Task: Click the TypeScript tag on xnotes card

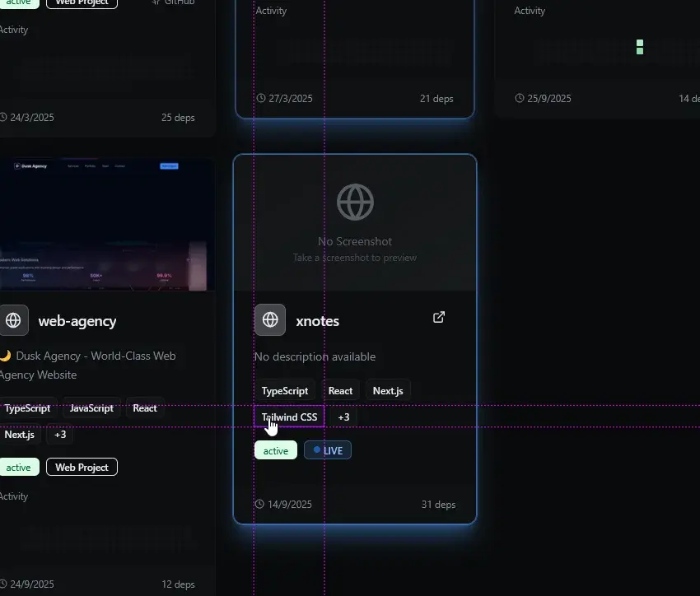Action: [x=285, y=391]
